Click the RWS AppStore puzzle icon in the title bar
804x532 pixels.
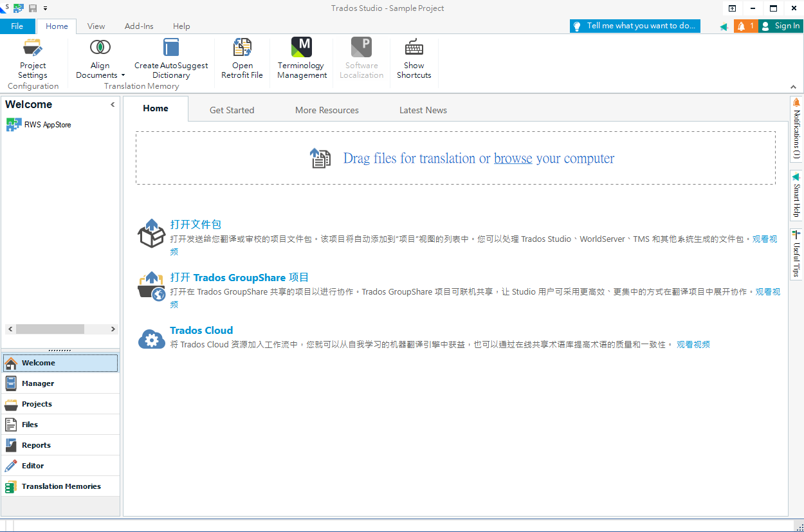click(x=19, y=8)
